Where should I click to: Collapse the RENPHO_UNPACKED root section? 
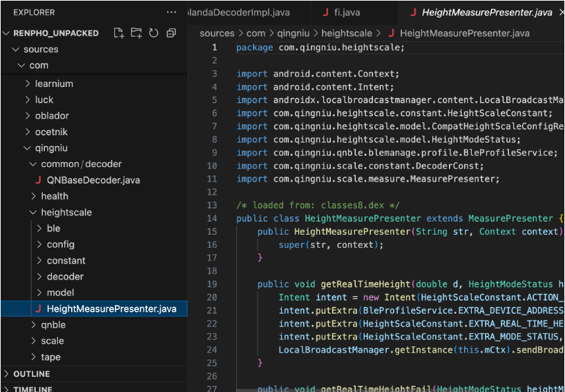(x=56, y=33)
